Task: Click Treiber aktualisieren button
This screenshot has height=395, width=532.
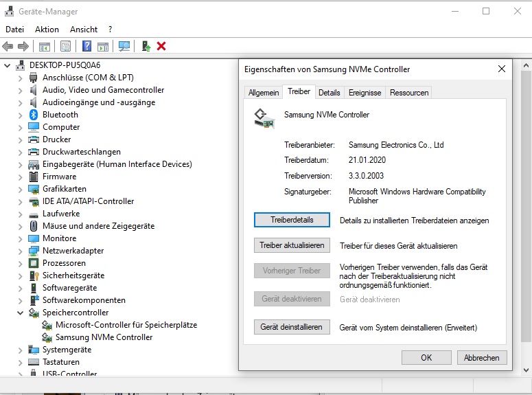Action: [292, 245]
